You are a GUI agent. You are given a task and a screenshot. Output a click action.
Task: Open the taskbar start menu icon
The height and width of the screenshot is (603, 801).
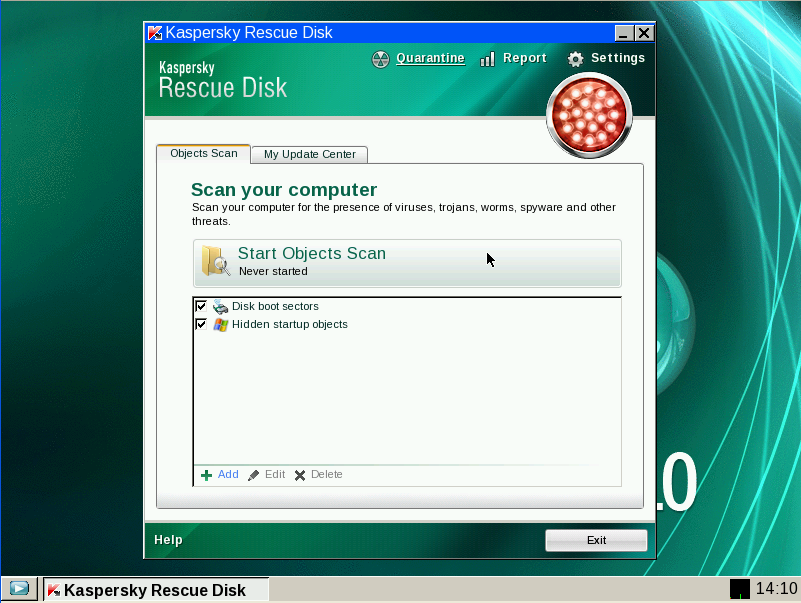pyautogui.click(x=19, y=589)
